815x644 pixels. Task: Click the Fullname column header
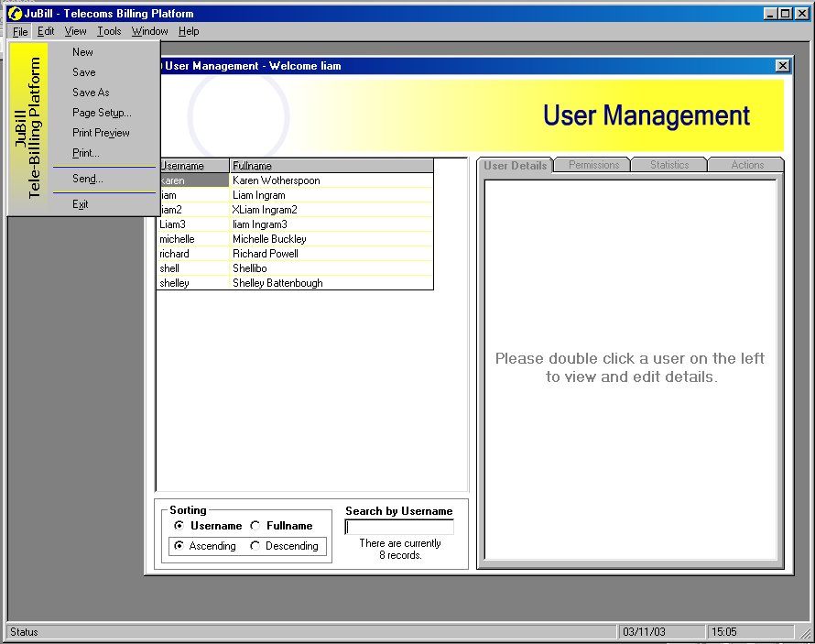330,166
